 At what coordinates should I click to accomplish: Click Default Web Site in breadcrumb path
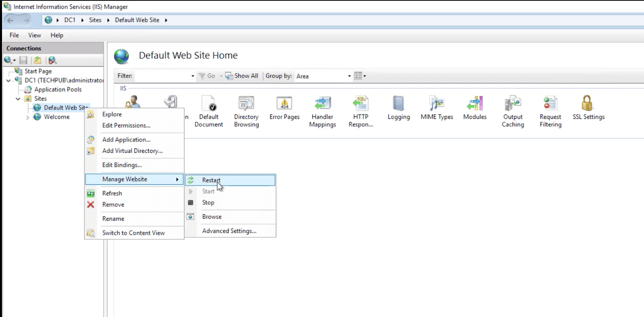click(137, 20)
